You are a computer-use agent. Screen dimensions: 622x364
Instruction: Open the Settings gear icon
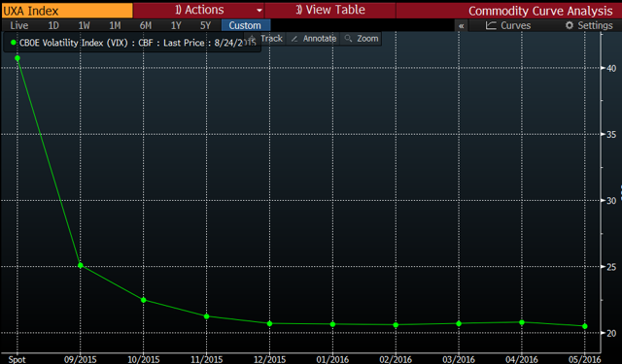point(570,25)
